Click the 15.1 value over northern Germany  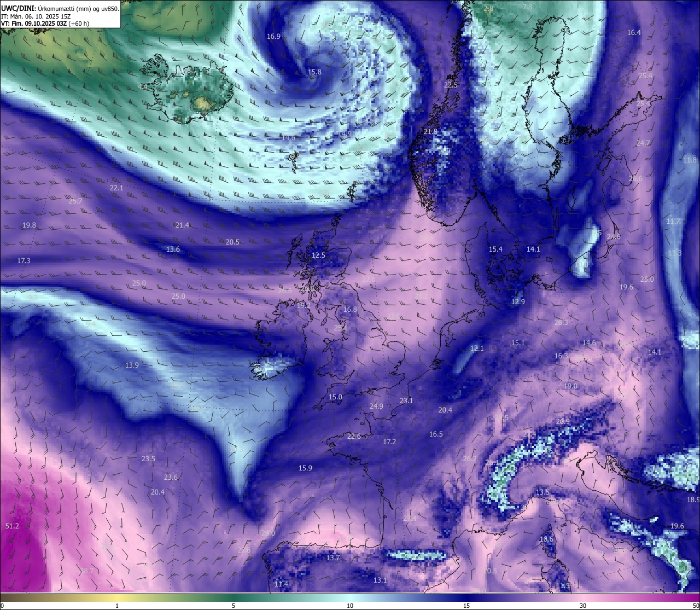pos(518,343)
